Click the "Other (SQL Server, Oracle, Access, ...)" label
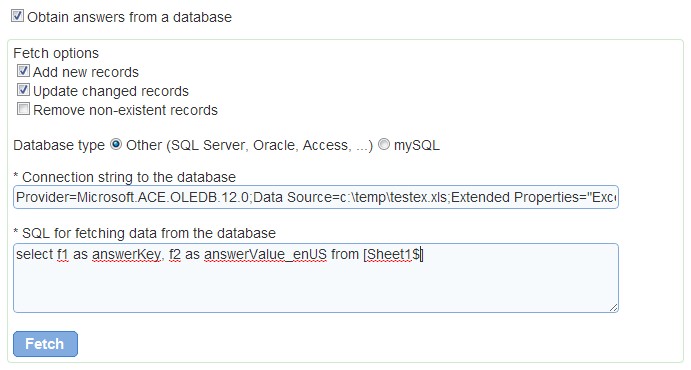691x370 pixels. (249, 145)
